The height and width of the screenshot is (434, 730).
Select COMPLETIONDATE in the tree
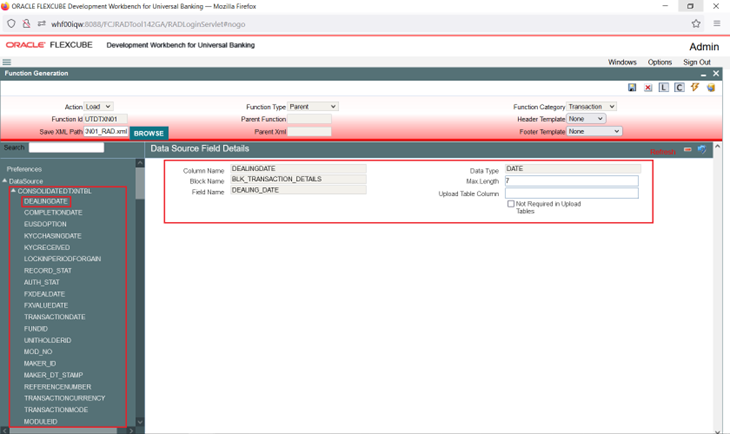pos(53,212)
